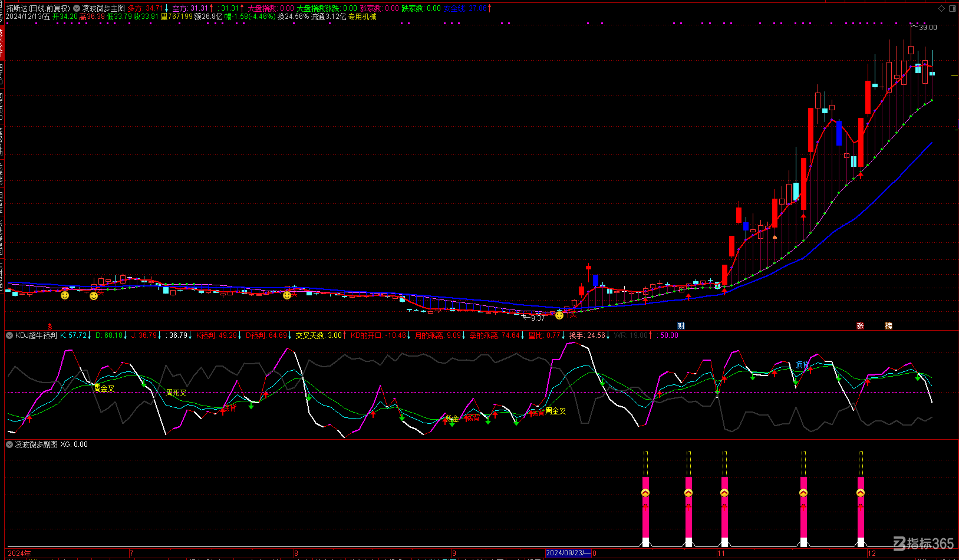Click the first yellow buy signal icon in sub-chart

tap(645, 493)
